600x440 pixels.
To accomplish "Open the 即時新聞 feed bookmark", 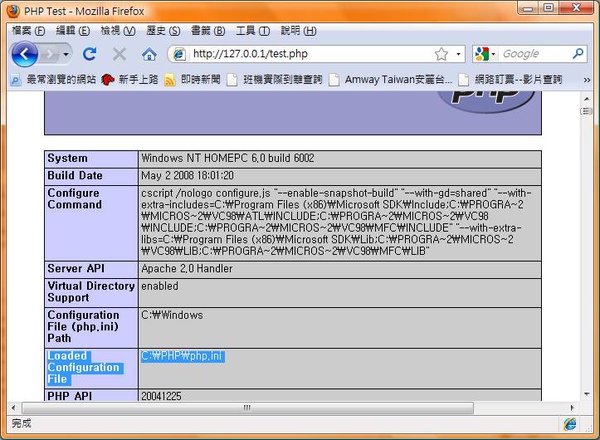I will (x=192, y=80).
